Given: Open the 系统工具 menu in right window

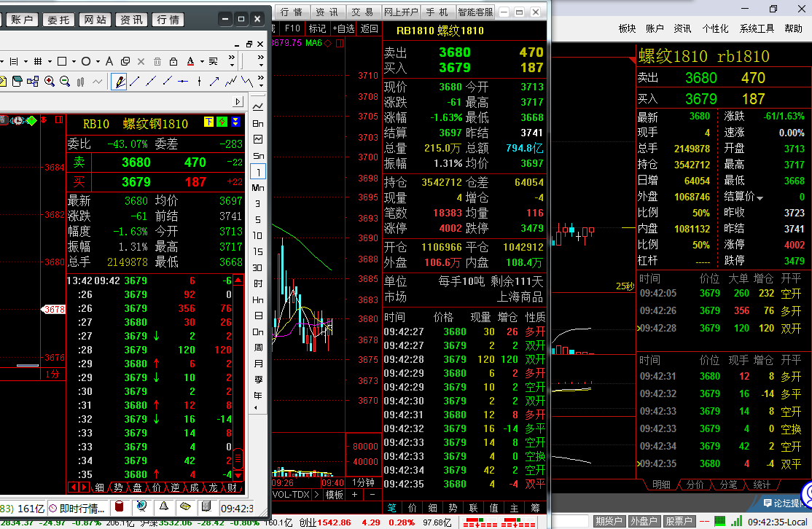Looking at the screenshot, I should pos(757,28).
